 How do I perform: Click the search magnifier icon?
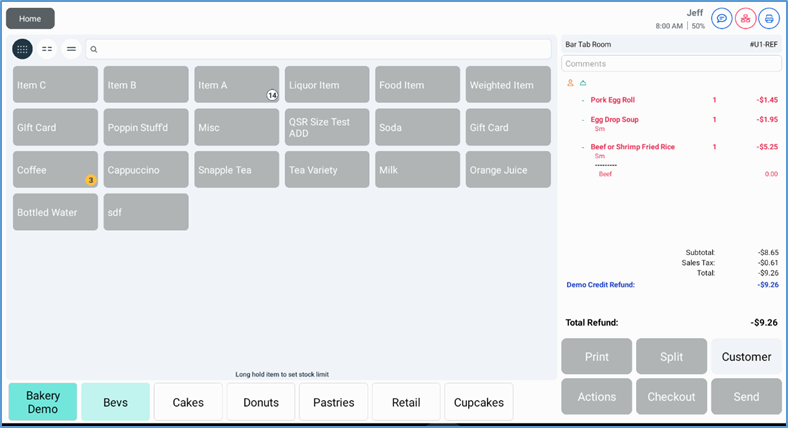(94, 48)
